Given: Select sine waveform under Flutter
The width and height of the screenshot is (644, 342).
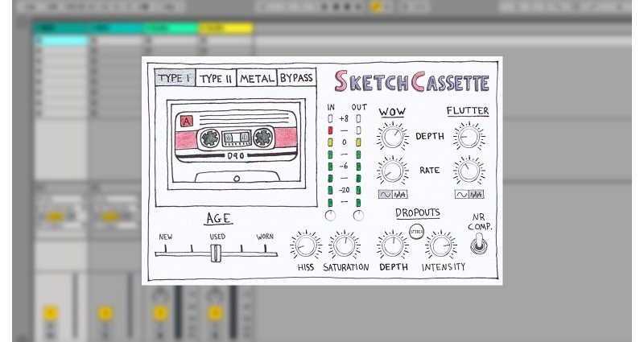Looking at the screenshot, I should 461,194.
